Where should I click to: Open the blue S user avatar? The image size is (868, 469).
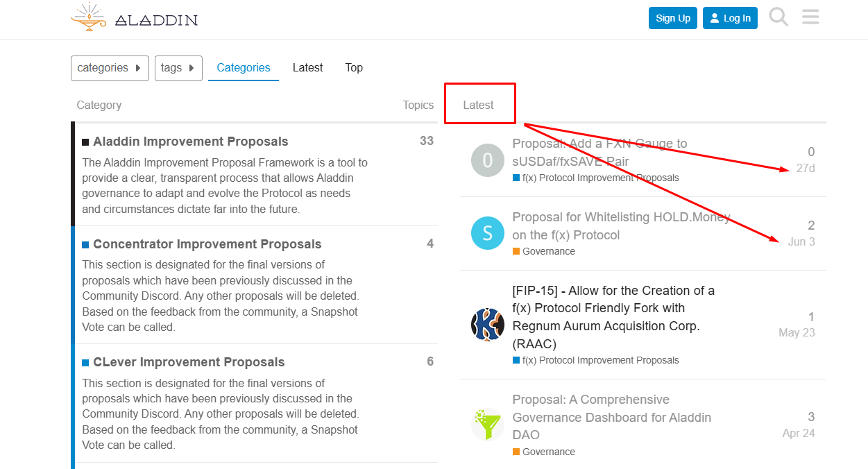click(x=488, y=232)
